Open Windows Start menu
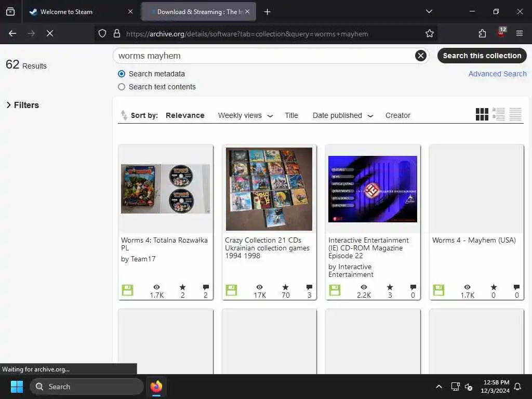The image size is (532, 399). click(x=17, y=387)
